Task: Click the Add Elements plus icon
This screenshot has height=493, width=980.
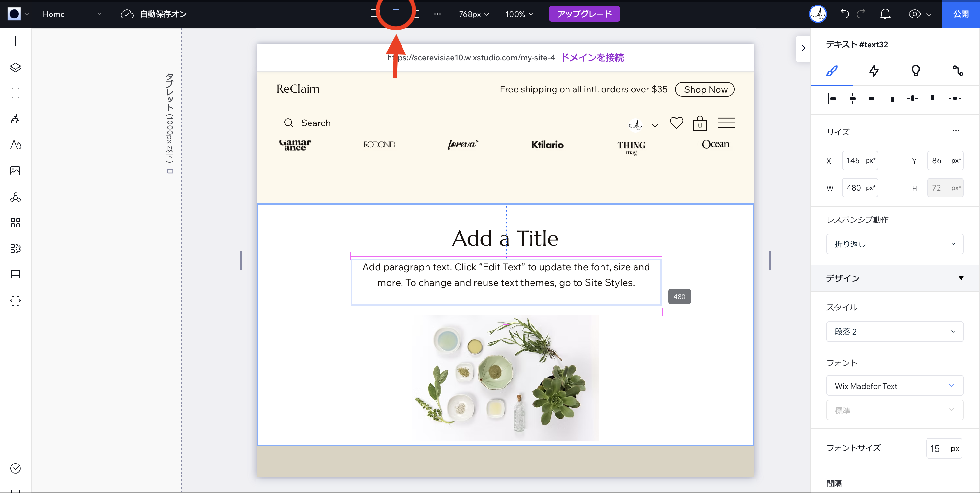Action: pyautogui.click(x=15, y=41)
